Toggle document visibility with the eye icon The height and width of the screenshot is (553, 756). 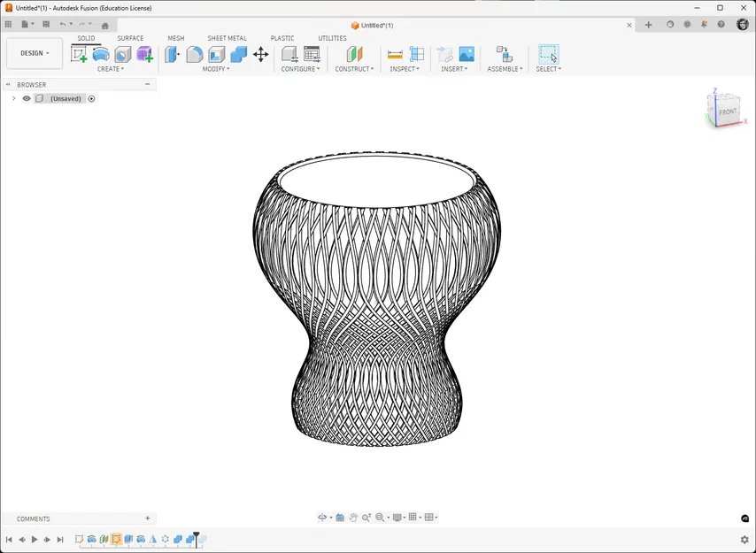pyautogui.click(x=26, y=98)
